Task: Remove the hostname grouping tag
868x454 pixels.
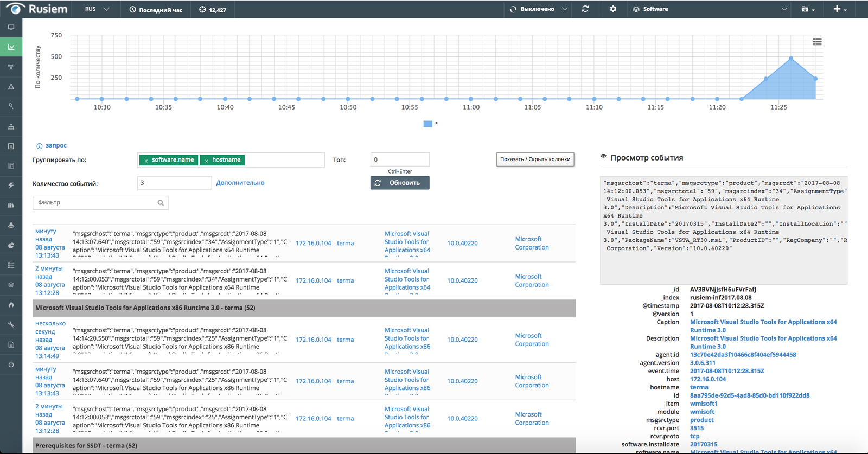Action: coord(207,161)
